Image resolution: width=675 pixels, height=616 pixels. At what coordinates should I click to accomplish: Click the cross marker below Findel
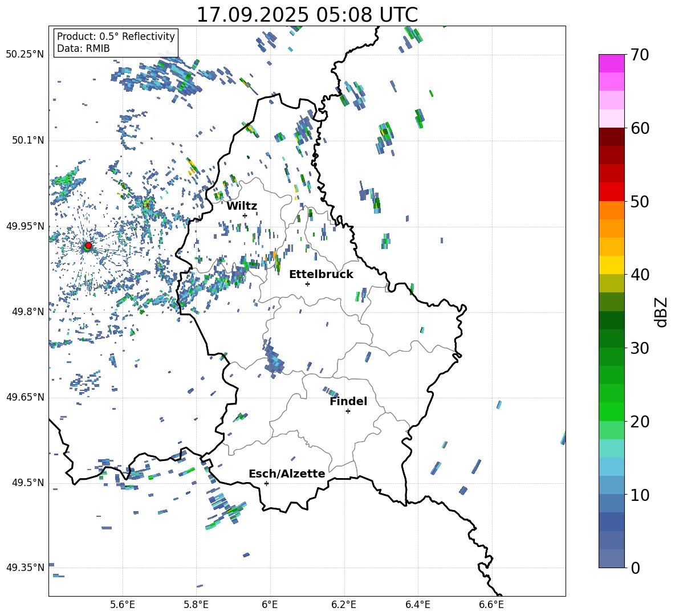[348, 411]
